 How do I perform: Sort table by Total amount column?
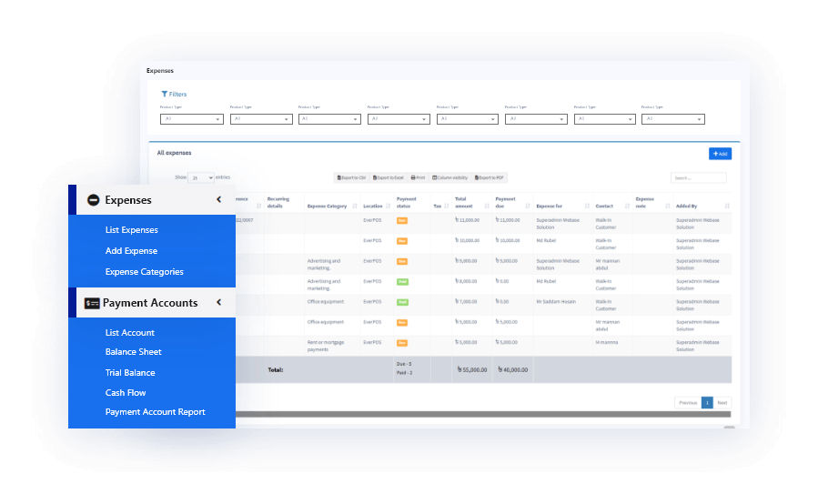(472, 202)
